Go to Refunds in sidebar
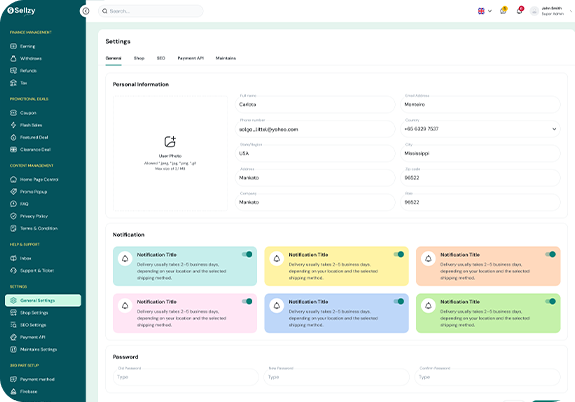The image size is (575, 402). click(23, 70)
